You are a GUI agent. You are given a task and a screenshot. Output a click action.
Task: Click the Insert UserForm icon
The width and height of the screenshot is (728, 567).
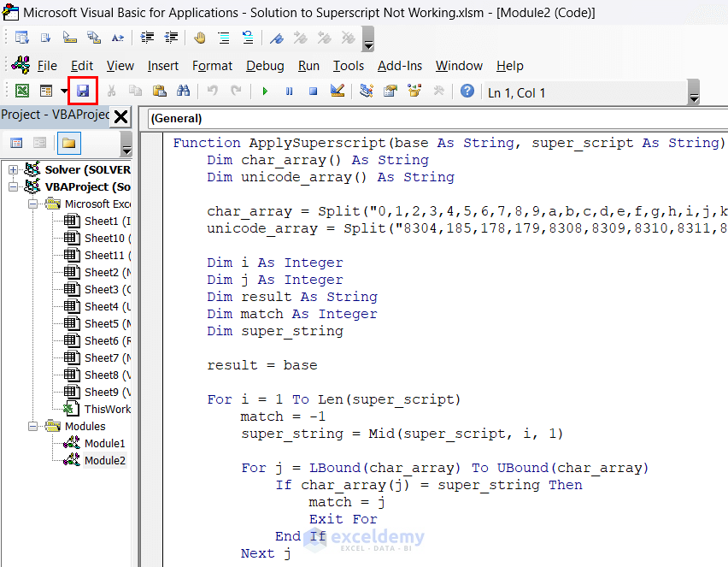(46, 91)
